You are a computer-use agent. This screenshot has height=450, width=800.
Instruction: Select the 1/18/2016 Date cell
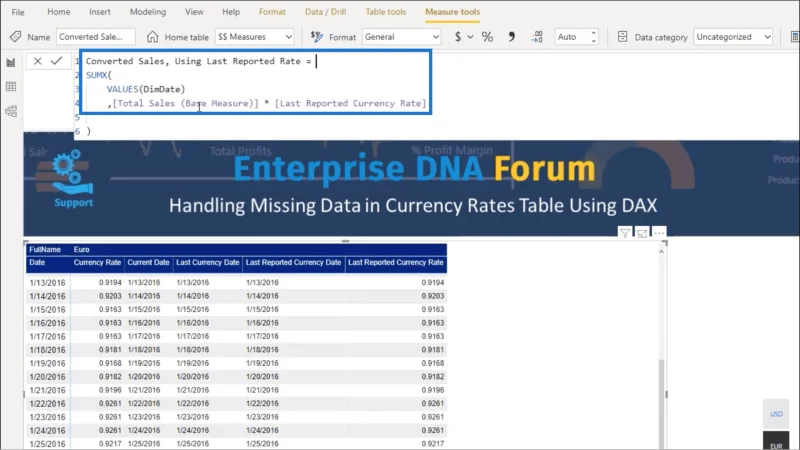point(47,350)
